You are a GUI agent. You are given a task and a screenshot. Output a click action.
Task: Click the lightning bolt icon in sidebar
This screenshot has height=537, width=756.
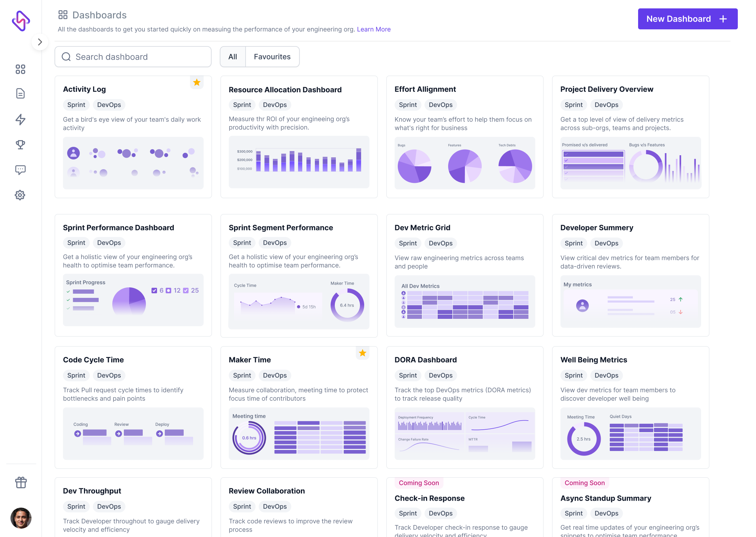[x=20, y=120]
